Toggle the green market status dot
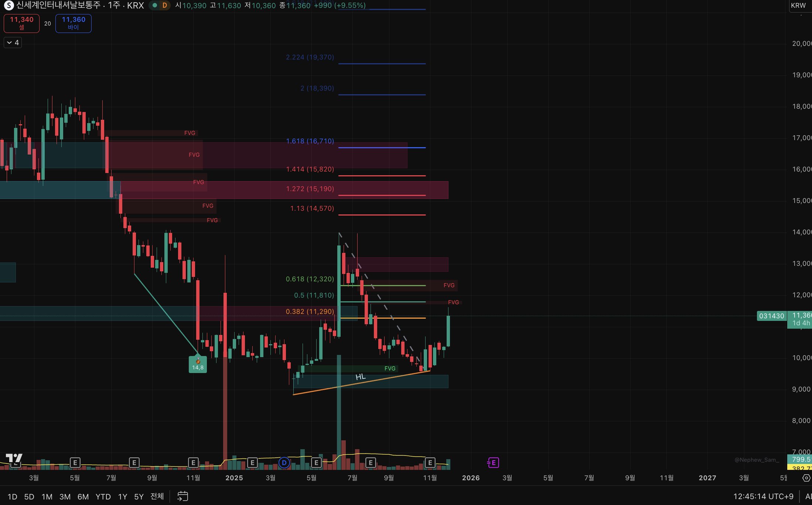 pos(155,5)
